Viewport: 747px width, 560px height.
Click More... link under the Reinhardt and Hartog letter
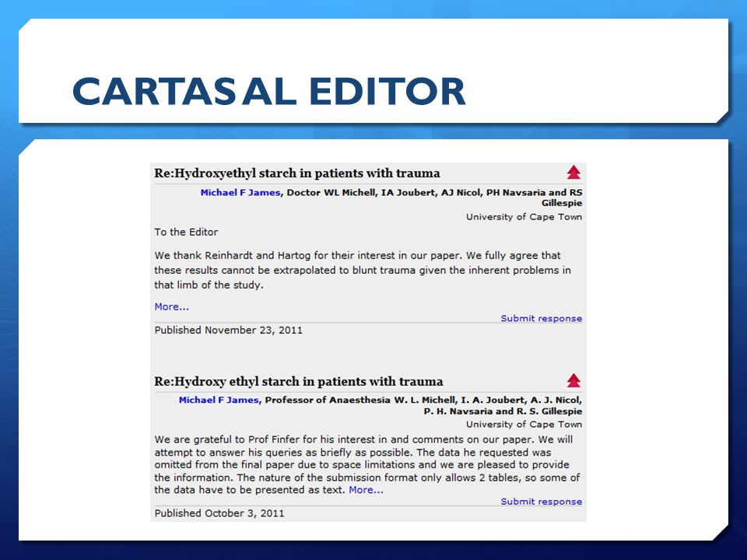coord(171,306)
